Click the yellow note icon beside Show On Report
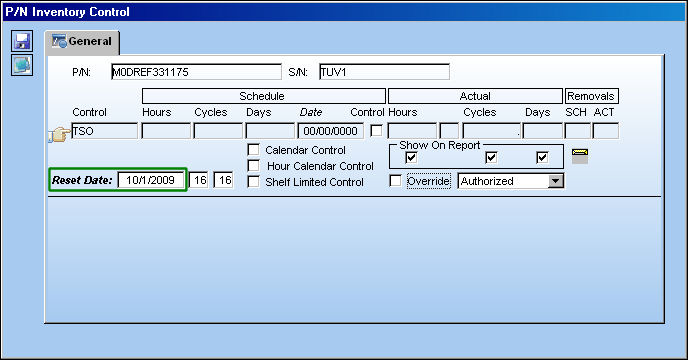 580,156
